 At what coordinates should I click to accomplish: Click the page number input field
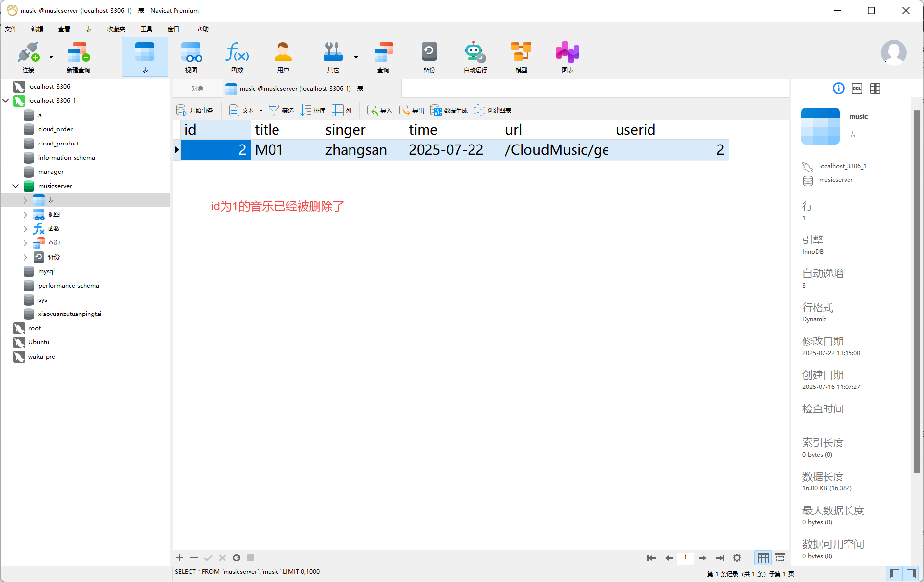pos(685,558)
